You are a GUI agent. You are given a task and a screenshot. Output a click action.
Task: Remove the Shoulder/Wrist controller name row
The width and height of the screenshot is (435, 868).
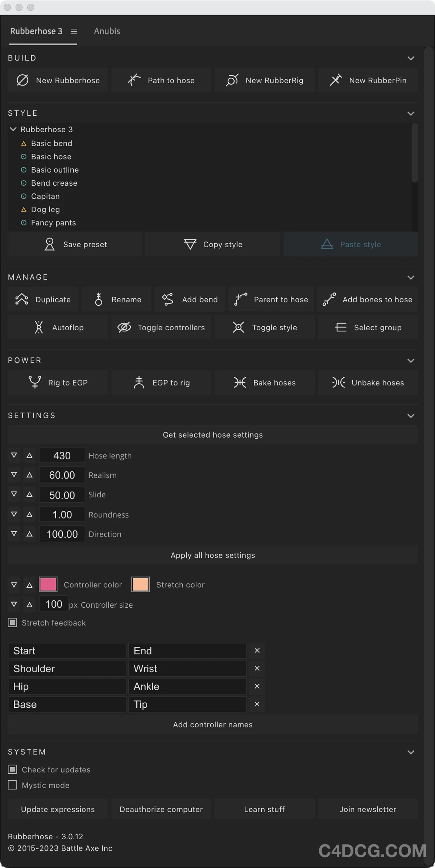[x=257, y=668]
